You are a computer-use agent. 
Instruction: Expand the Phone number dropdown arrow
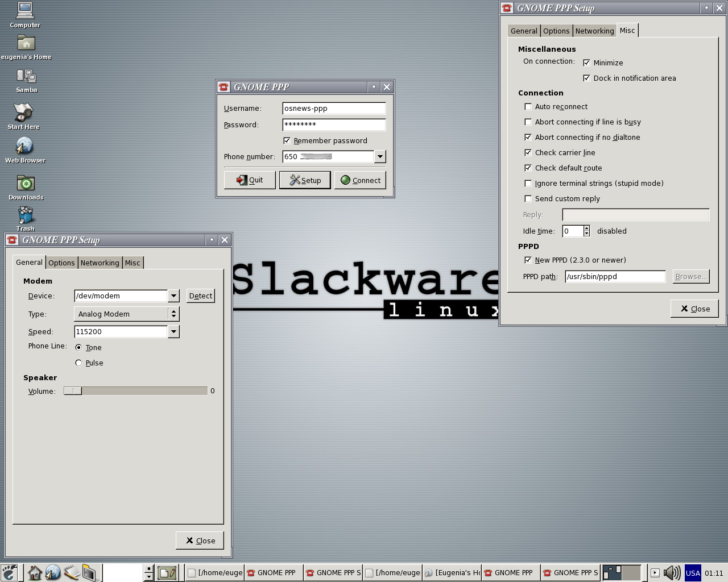(380, 156)
